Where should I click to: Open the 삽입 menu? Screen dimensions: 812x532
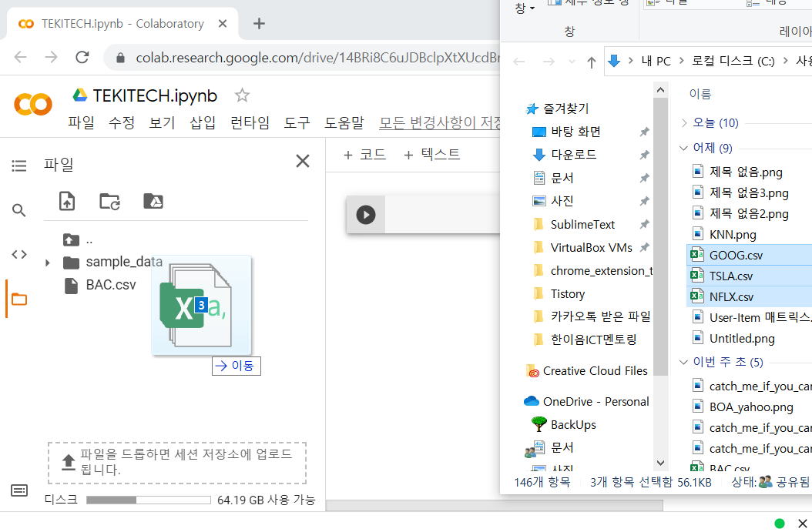tap(203, 122)
